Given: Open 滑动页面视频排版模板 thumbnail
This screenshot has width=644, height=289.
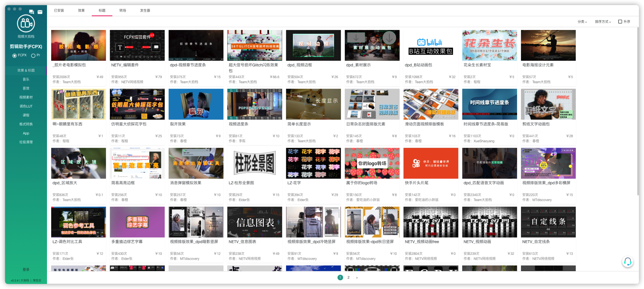Looking at the screenshot, I should click(x=431, y=104).
